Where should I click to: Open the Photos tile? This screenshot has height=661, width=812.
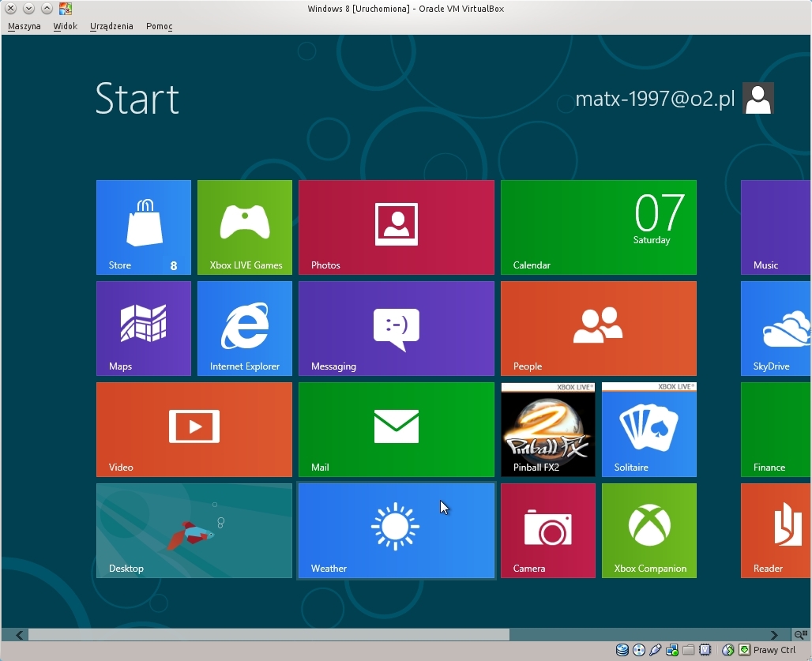click(397, 227)
